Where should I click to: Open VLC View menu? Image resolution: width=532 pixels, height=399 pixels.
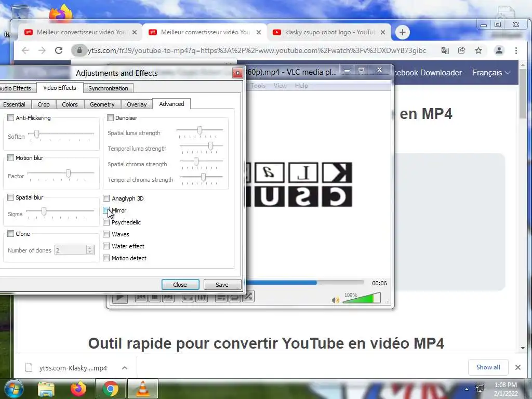pos(280,86)
